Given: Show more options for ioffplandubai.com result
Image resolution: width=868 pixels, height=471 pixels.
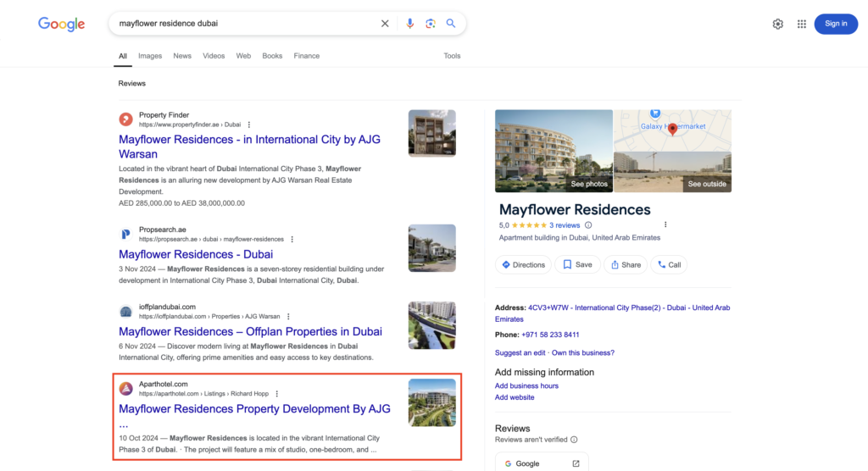Looking at the screenshot, I should (x=288, y=317).
